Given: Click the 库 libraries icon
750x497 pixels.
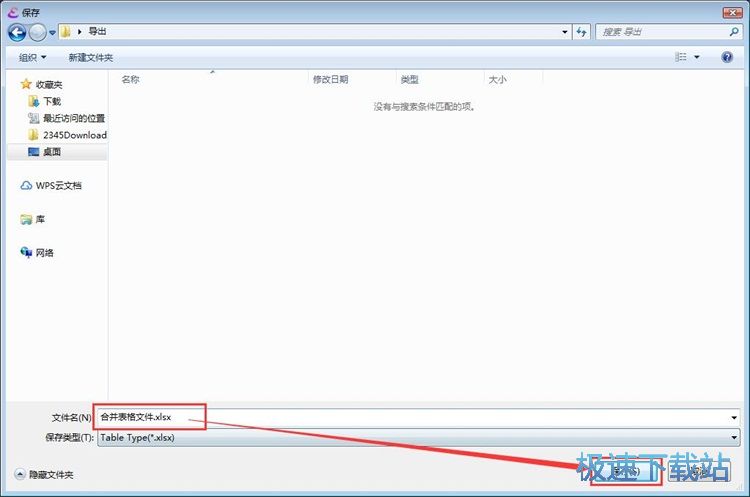Looking at the screenshot, I should point(26,219).
